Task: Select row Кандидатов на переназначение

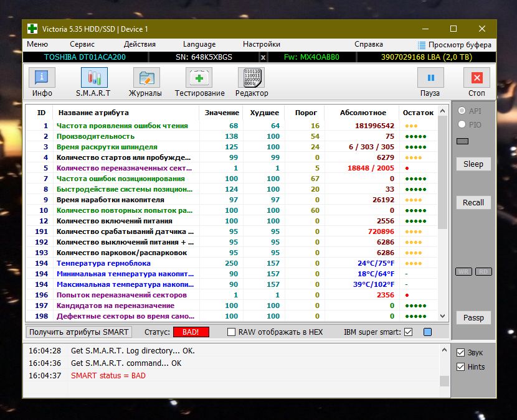Action: 232,306
